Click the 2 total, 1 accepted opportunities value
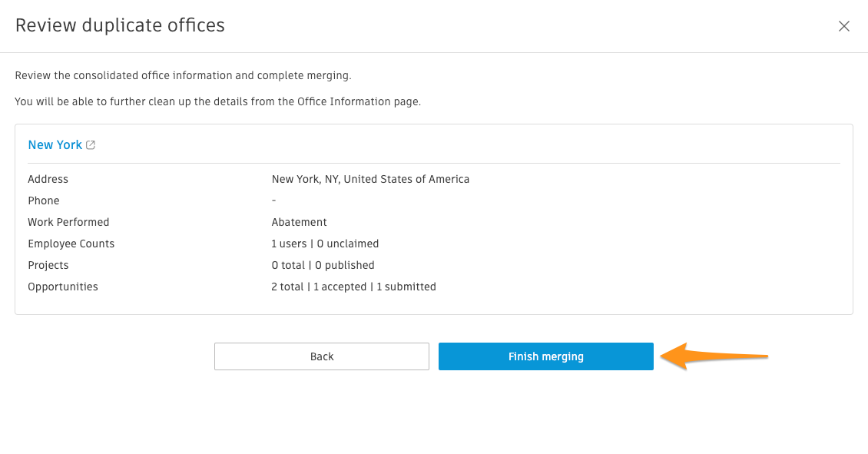The width and height of the screenshot is (868, 454). [x=354, y=287]
